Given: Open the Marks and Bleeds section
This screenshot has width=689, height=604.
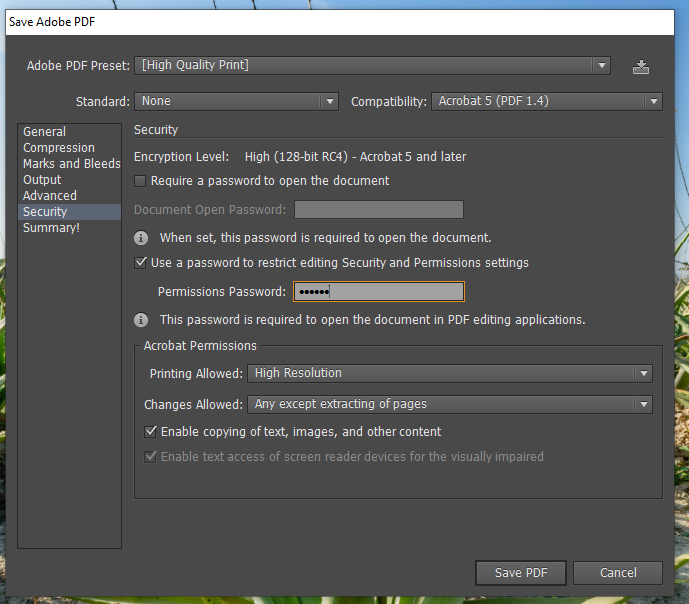Looking at the screenshot, I should tap(69, 164).
